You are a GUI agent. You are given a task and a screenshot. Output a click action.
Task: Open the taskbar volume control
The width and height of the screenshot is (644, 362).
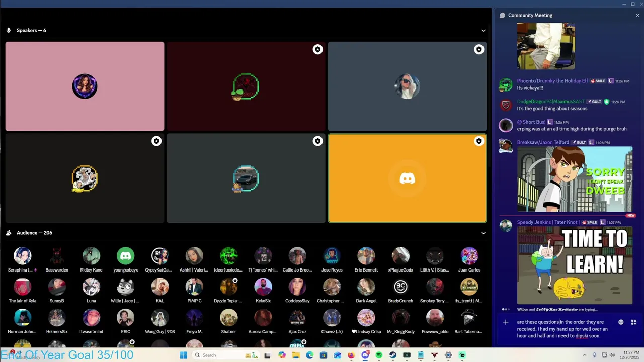612,355
